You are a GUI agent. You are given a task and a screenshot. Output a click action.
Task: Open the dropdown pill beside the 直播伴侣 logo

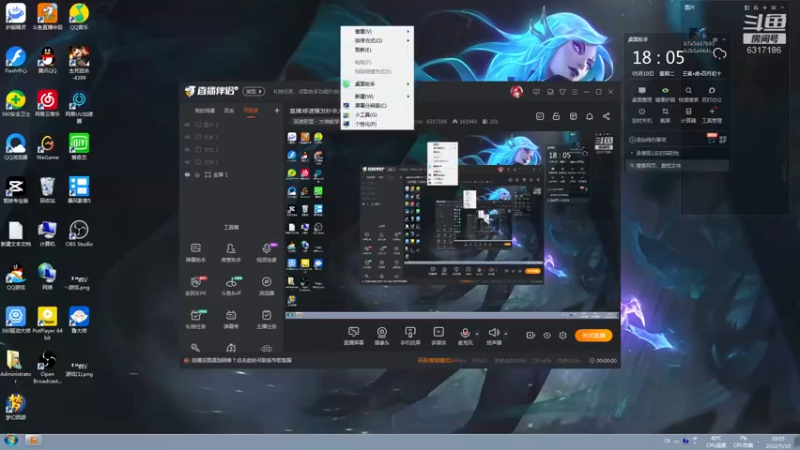254,91
